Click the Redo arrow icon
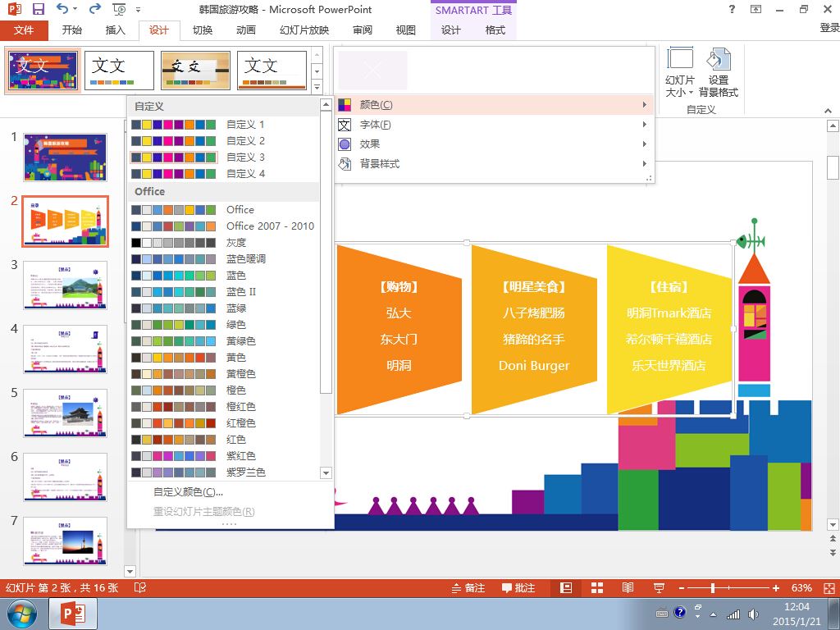 [x=95, y=9]
